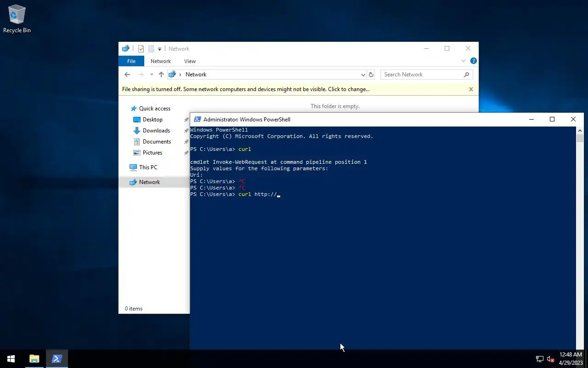Image resolution: width=588 pixels, height=368 pixels.
Task: Refresh the Network folder
Action: pos(371,75)
